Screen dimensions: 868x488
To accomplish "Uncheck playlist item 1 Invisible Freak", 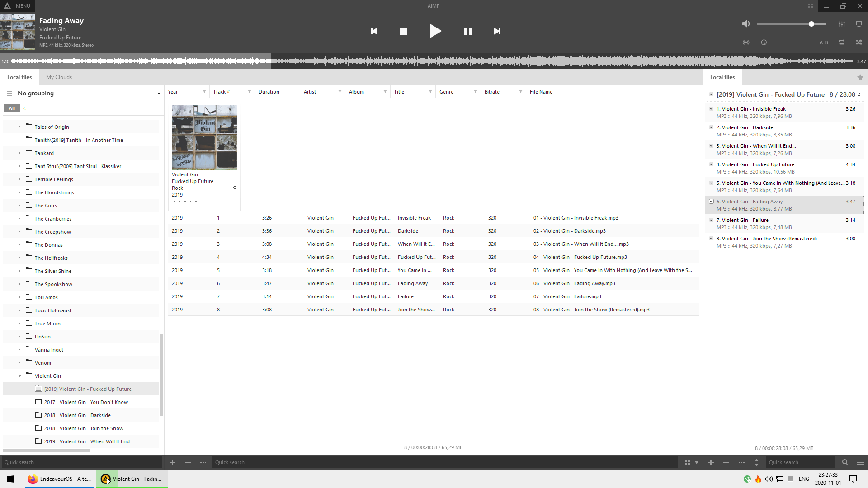I will 711,109.
